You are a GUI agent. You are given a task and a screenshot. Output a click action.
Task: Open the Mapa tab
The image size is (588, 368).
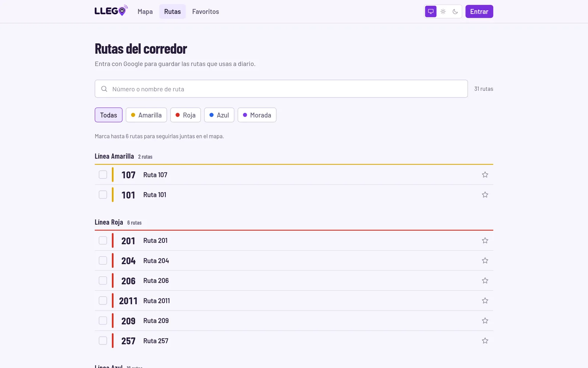(x=145, y=11)
